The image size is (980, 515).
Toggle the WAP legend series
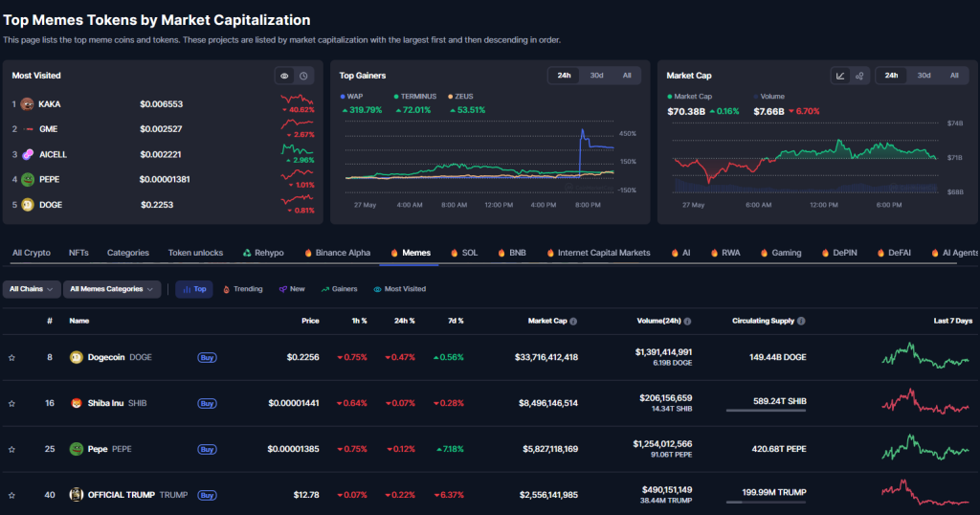[x=351, y=97]
